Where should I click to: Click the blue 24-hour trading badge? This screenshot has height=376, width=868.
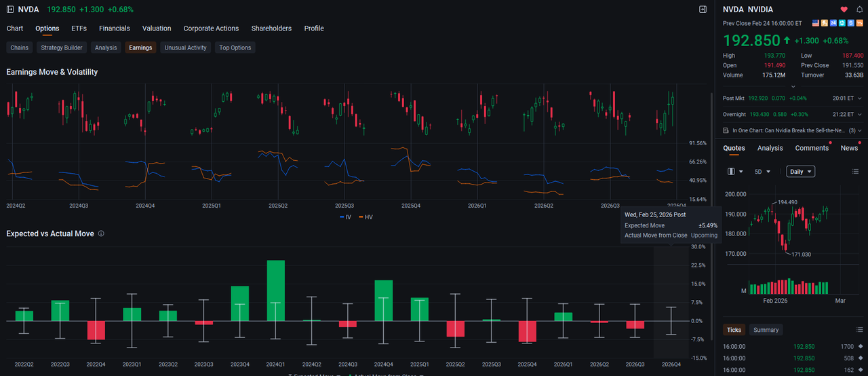click(x=833, y=22)
